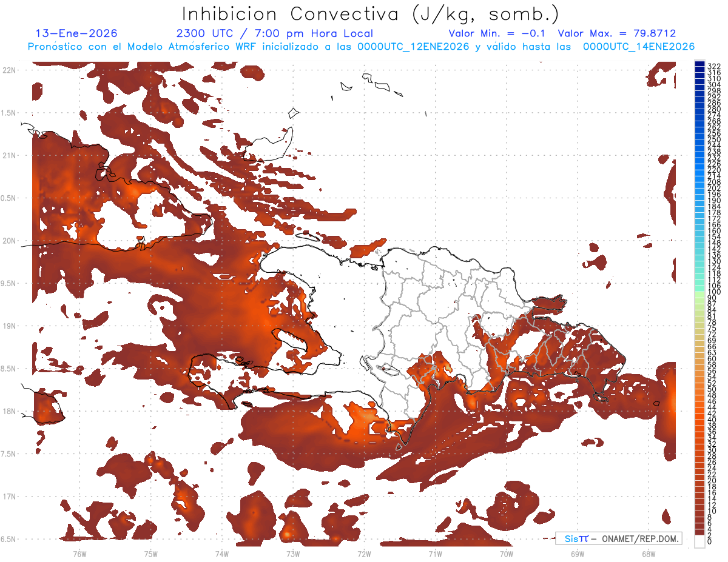Click the "322" color scale label

(713, 66)
